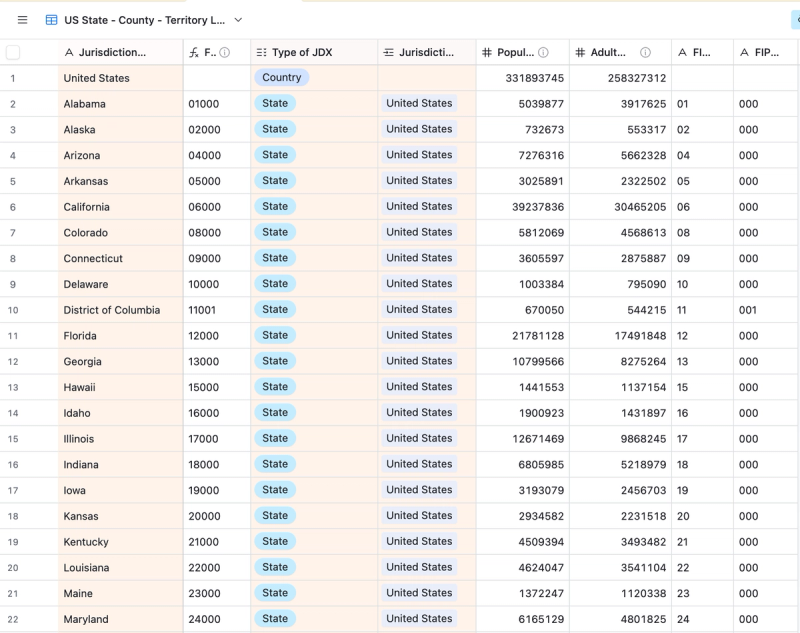Click the number icon in Popul... header
The width and height of the screenshot is (800, 633).
pyautogui.click(x=487, y=52)
